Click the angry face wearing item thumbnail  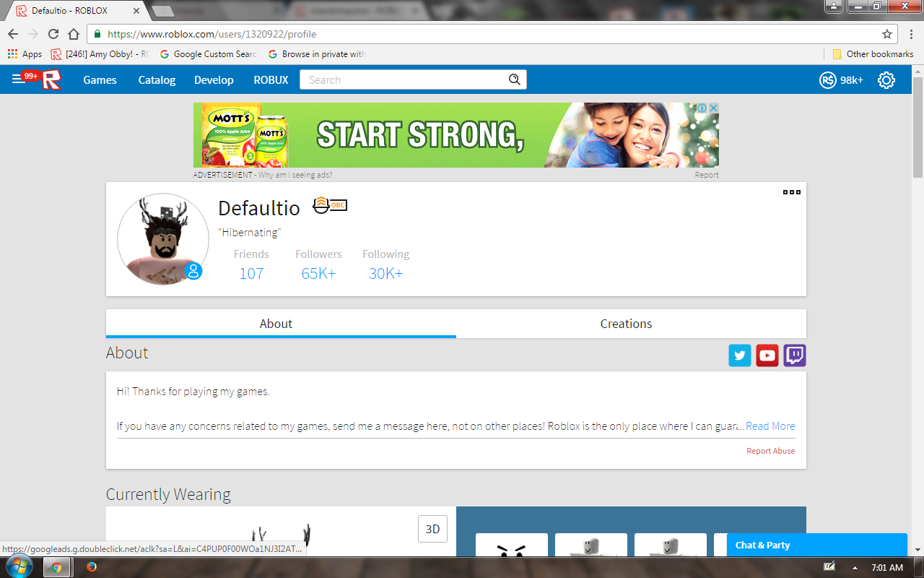click(512, 545)
